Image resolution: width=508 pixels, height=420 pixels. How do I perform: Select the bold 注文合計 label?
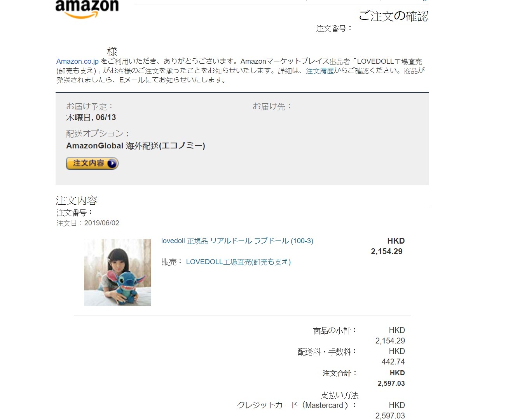pos(339,373)
